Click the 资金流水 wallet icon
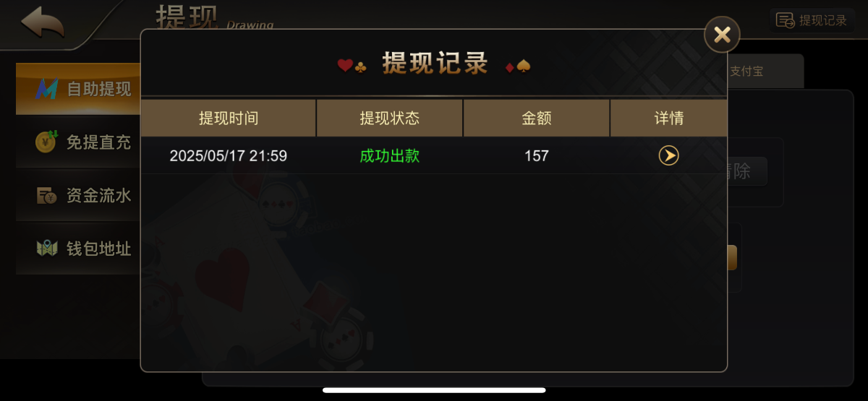This screenshot has width=868, height=401. point(46,195)
